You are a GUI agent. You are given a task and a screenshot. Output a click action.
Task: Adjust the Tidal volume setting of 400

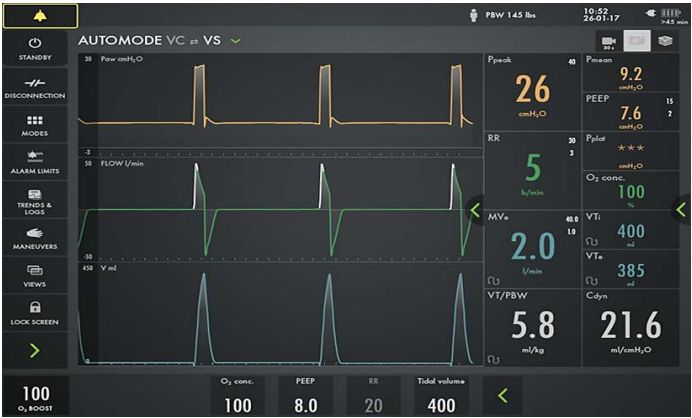click(441, 396)
